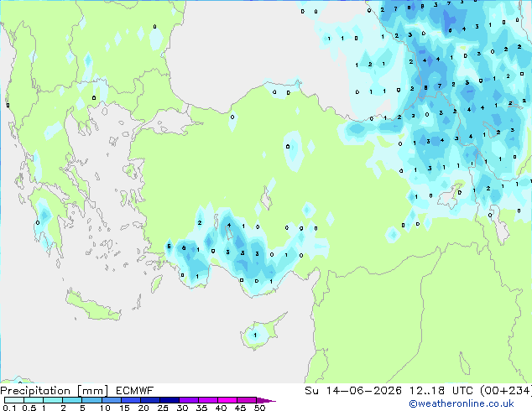The width and height of the screenshot is (532, 411).
Task: Click the '[mm]' unit label
Action: tap(92, 391)
